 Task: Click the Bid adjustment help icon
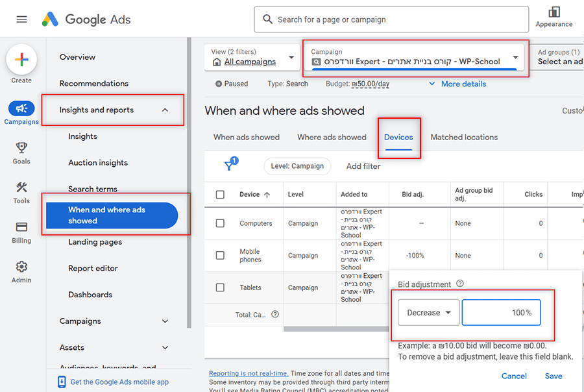(x=460, y=284)
